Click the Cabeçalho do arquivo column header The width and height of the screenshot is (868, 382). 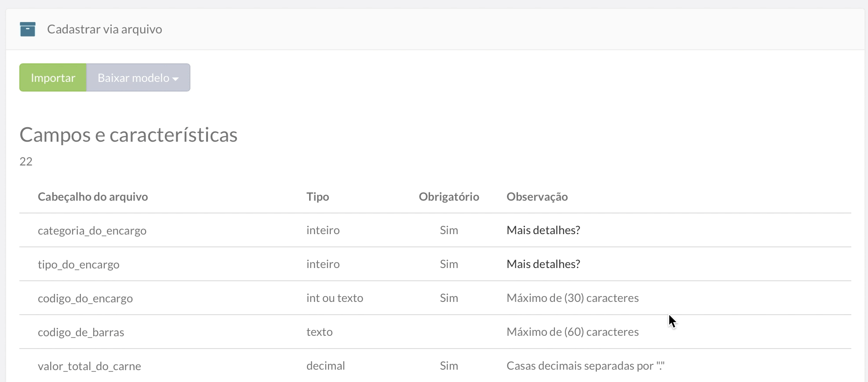(x=93, y=197)
